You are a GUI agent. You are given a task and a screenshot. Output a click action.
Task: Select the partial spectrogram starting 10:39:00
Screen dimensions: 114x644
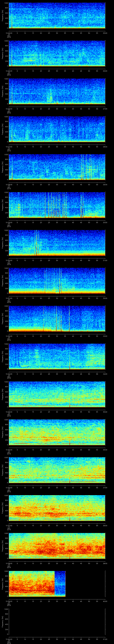[37, 584]
